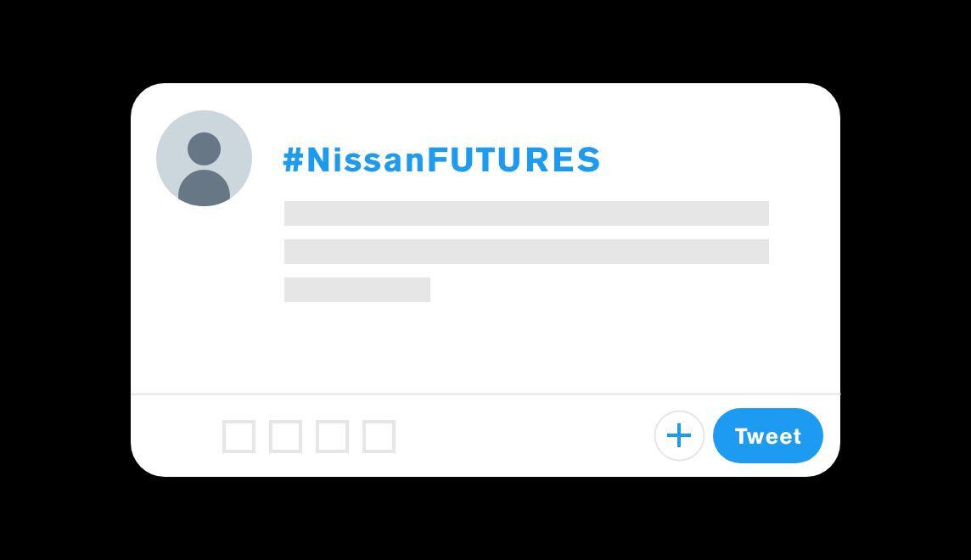Click the divider line above the toolbar
The width and height of the screenshot is (971, 560).
tap(484, 394)
